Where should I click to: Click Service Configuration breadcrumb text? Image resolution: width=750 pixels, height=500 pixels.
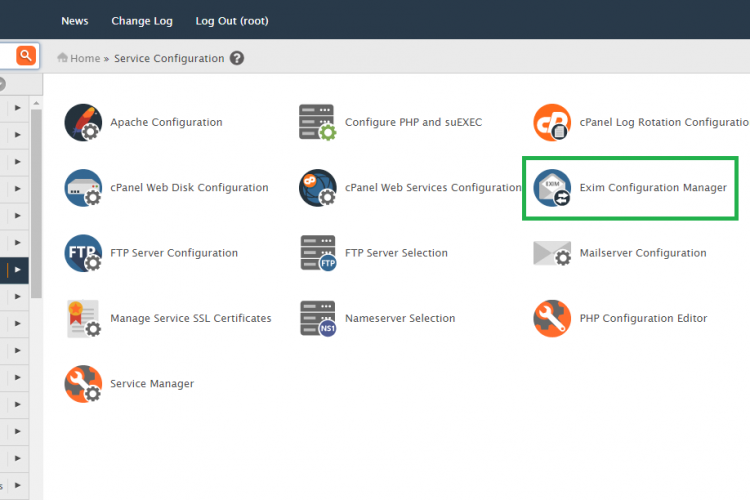169,58
